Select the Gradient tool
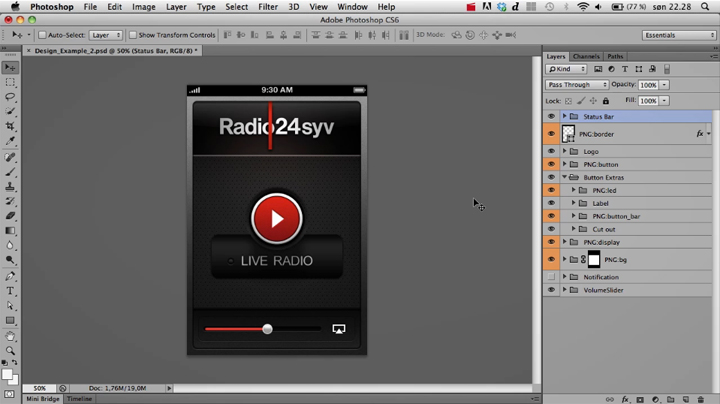 [10, 230]
